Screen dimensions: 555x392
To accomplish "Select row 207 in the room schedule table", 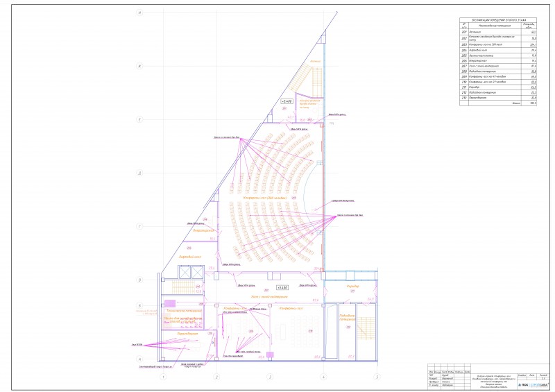I will coord(498,66).
